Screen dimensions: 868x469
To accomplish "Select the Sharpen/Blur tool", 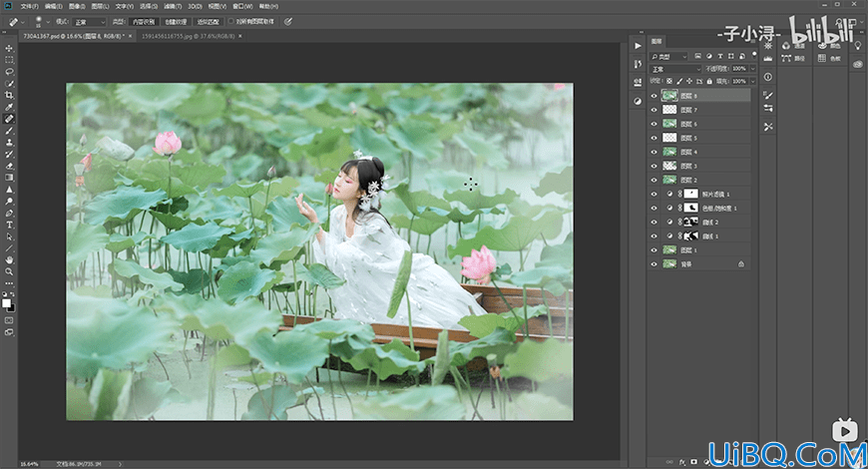I will tap(9, 190).
